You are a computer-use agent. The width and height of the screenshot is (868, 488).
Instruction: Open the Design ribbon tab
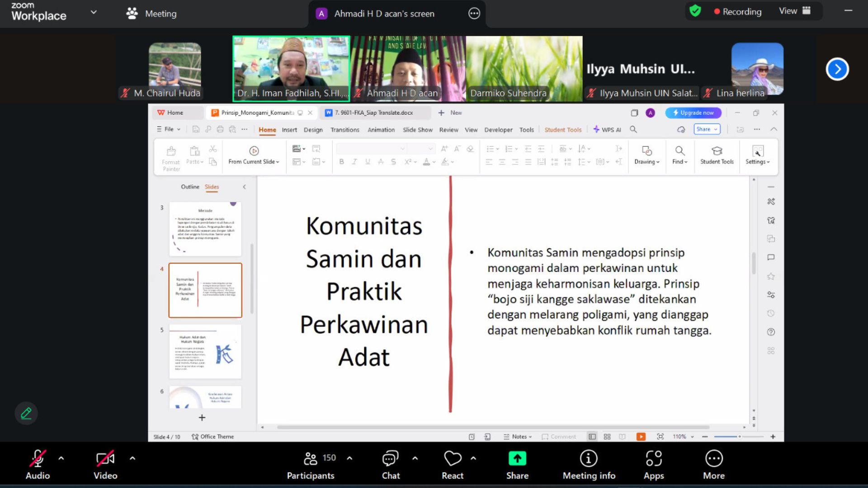coord(313,130)
